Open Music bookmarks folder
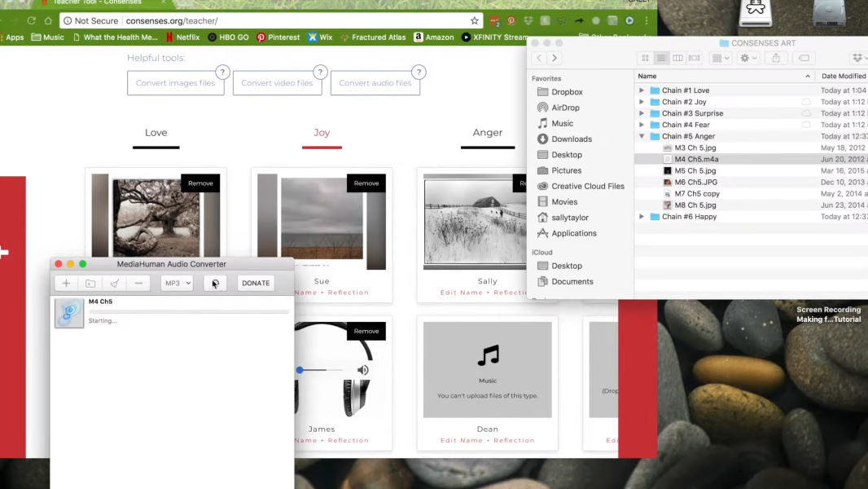The height and width of the screenshot is (489, 868). 47,37
